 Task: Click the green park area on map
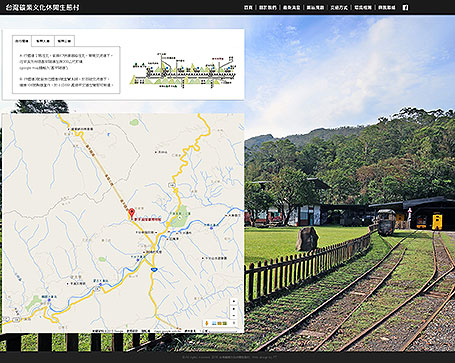coord(181,216)
